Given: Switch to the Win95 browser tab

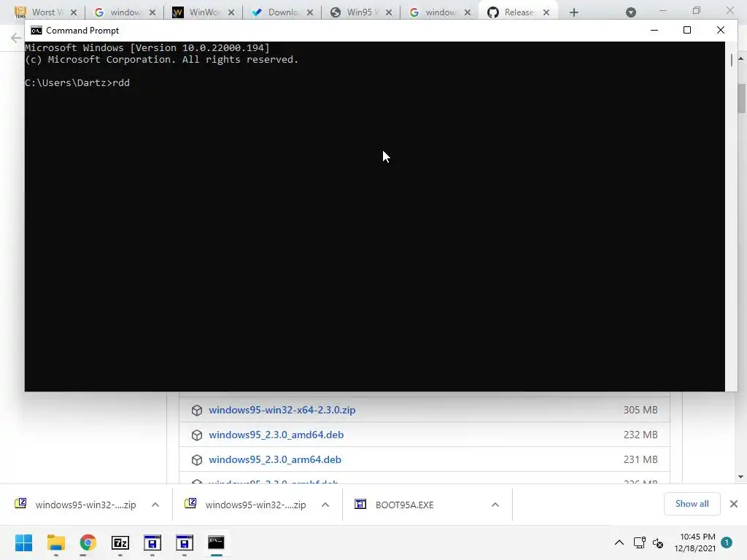Looking at the screenshot, I should (x=360, y=12).
